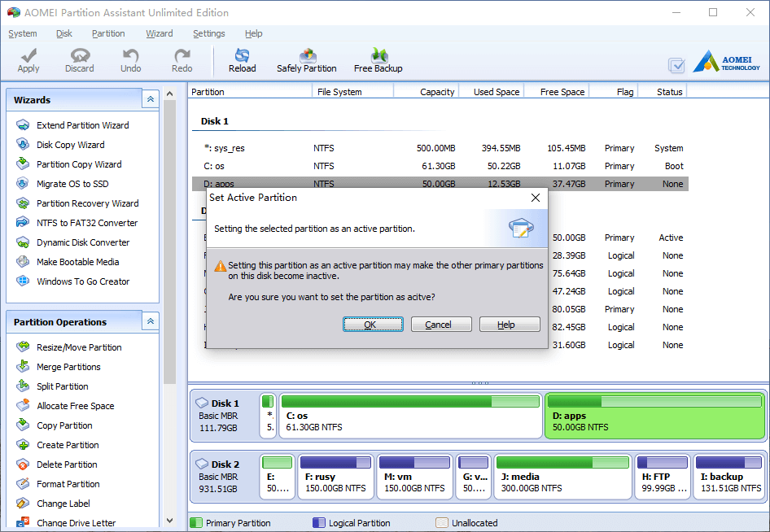Open the Wizard menu
This screenshot has height=532, width=770.
[x=159, y=33]
